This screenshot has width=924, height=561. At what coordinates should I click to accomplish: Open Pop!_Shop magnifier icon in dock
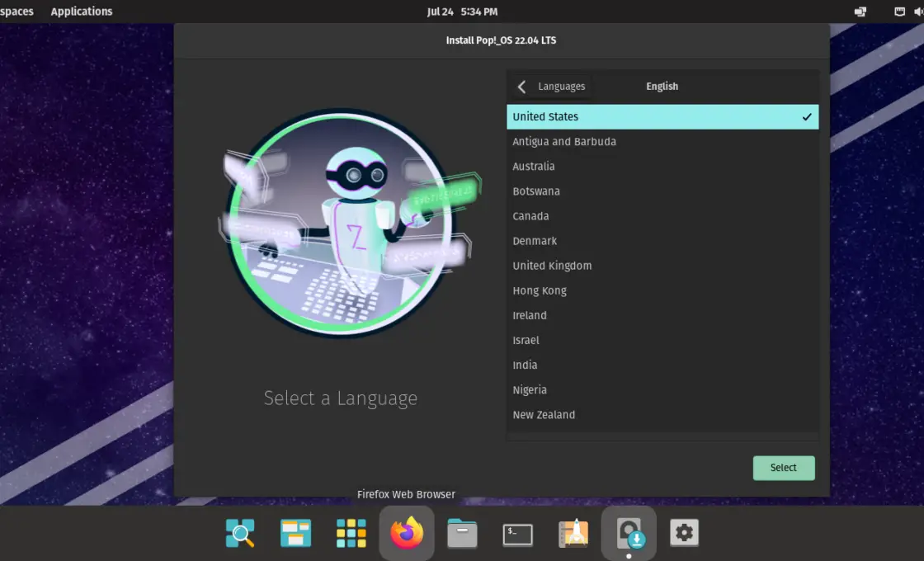coord(240,533)
